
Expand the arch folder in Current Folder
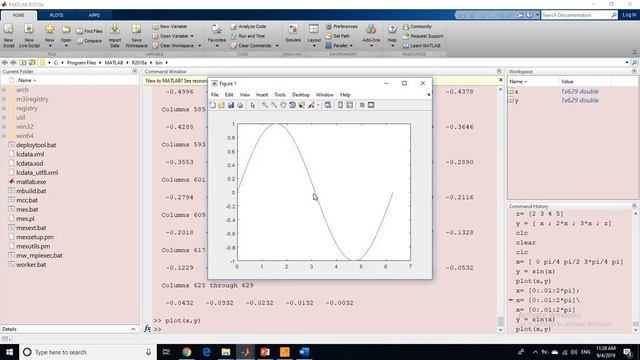(4, 90)
